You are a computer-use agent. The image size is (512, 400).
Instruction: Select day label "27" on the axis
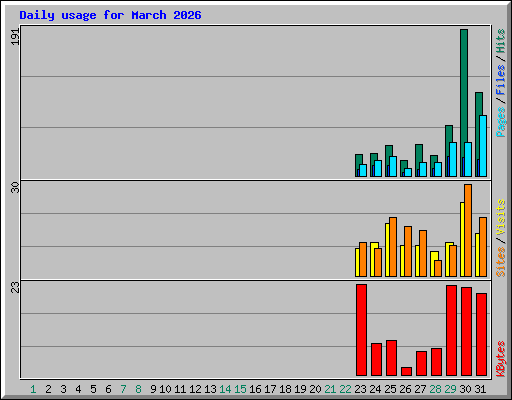[420, 389]
